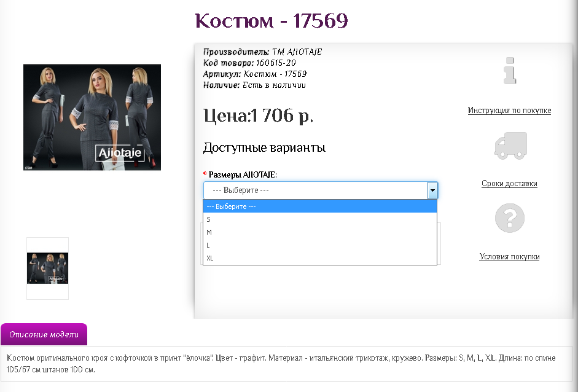This screenshot has height=392, width=578.
Task: Click the Код товара: 160615-20 line
Action: tap(249, 63)
